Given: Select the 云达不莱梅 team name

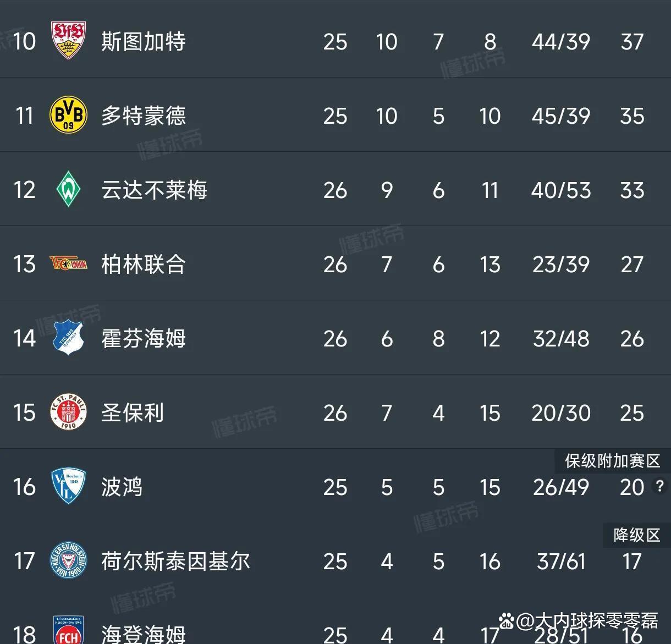Looking at the screenshot, I should tap(154, 190).
